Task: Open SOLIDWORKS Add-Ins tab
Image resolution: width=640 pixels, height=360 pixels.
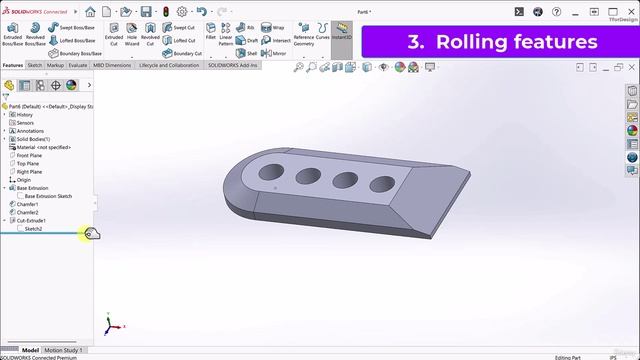Action: [x=233, y=65]
